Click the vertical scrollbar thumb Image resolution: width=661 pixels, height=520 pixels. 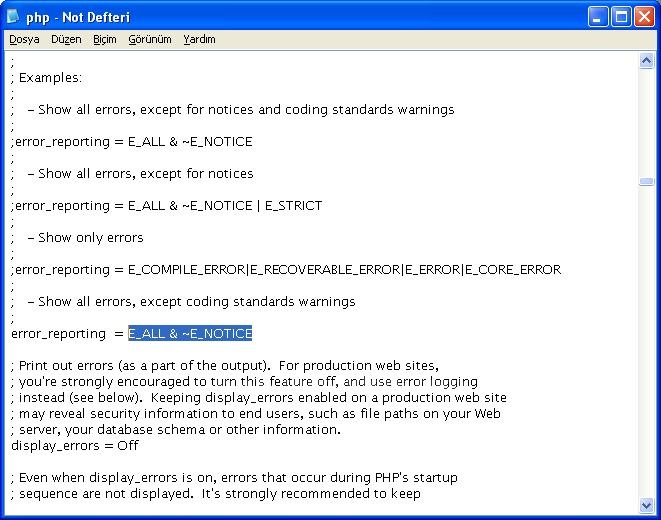(646, 182)
